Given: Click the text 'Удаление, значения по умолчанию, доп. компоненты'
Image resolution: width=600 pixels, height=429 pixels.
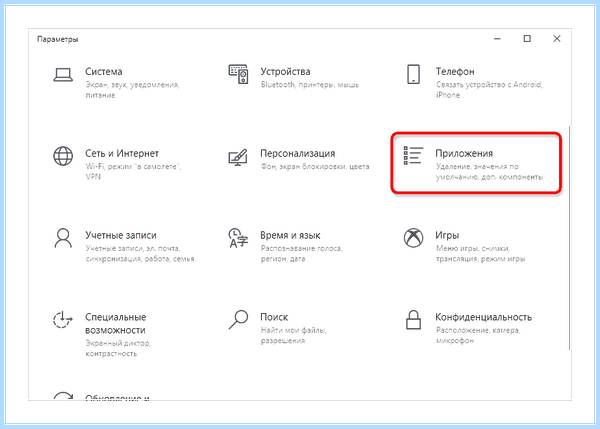Looking at the screenshot, I should (489, 172).
